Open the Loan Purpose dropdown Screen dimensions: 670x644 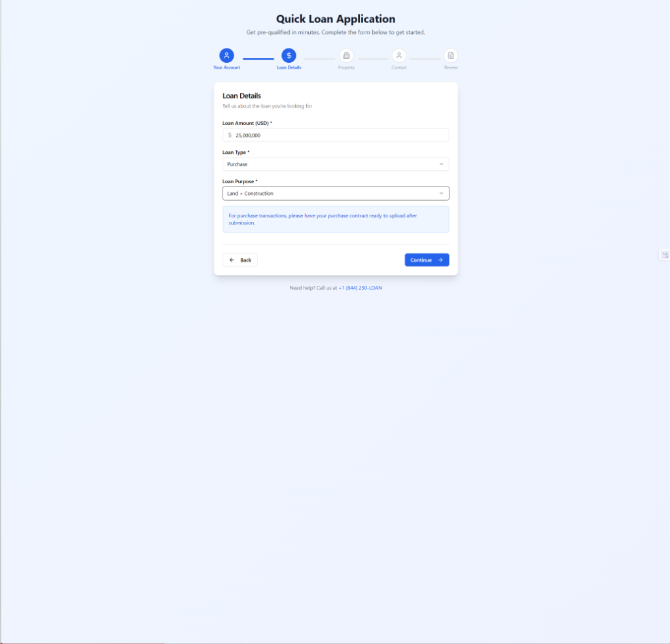[336, 193]
